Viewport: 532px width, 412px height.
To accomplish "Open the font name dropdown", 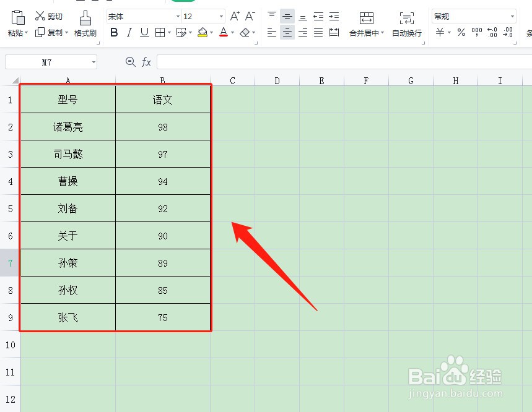I will pyautogui.click(x=178, y=15).
